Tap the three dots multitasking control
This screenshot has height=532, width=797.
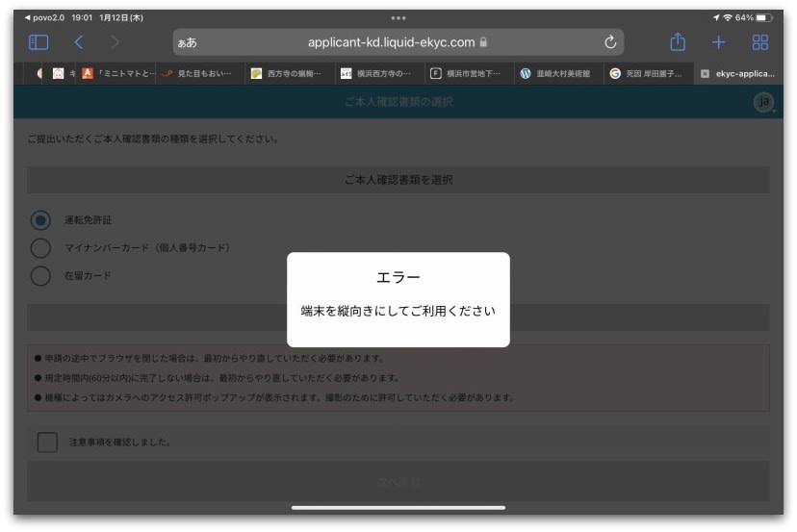coord(398,18)
